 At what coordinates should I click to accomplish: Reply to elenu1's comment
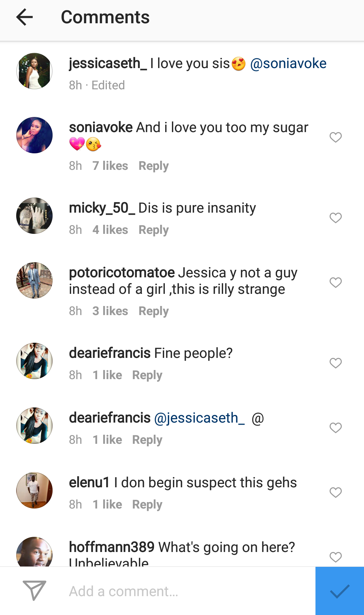pyautogui.click(x=147, y=504)
